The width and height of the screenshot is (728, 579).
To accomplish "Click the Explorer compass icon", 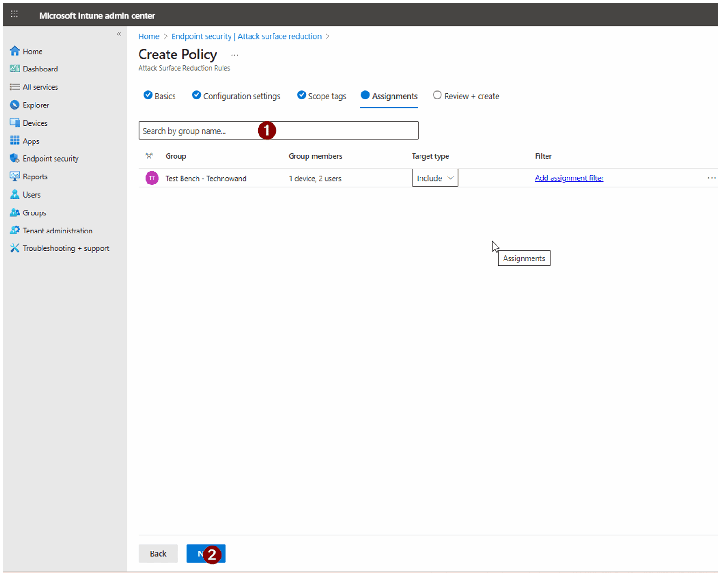I will 15,105.
